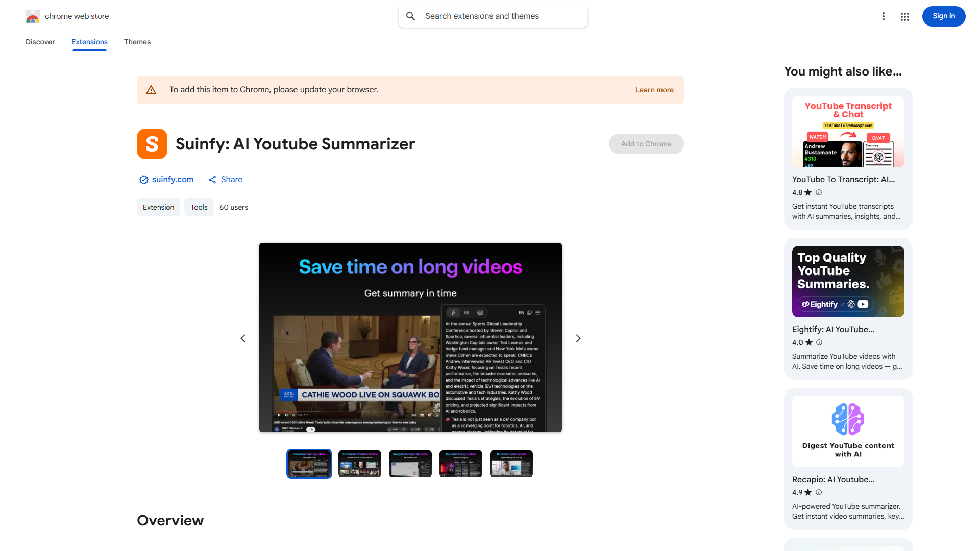Visit the suinfy.com publisher link
The image size is (980, 551).
[x=173, y=180]
